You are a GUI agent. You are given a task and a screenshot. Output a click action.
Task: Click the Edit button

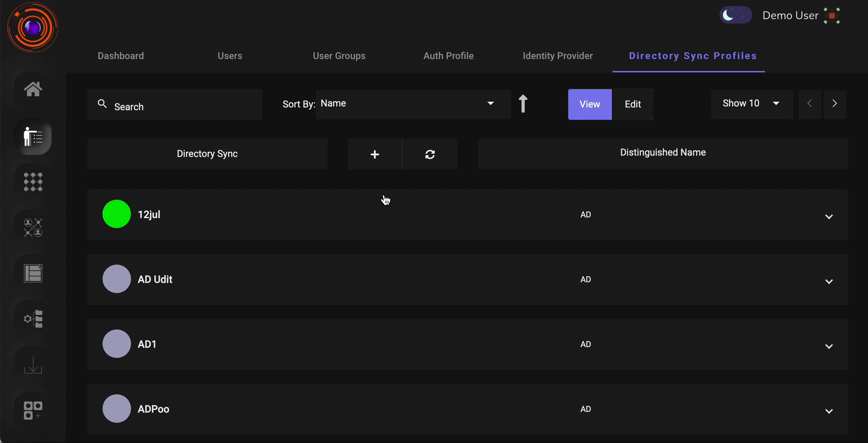(x=632, y=104)
